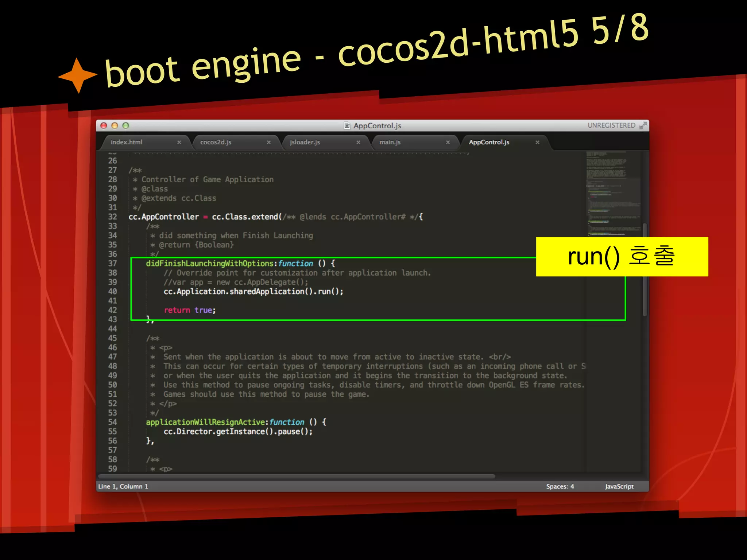Click the horizontal scrollbar at the bottom

(297, 477)
